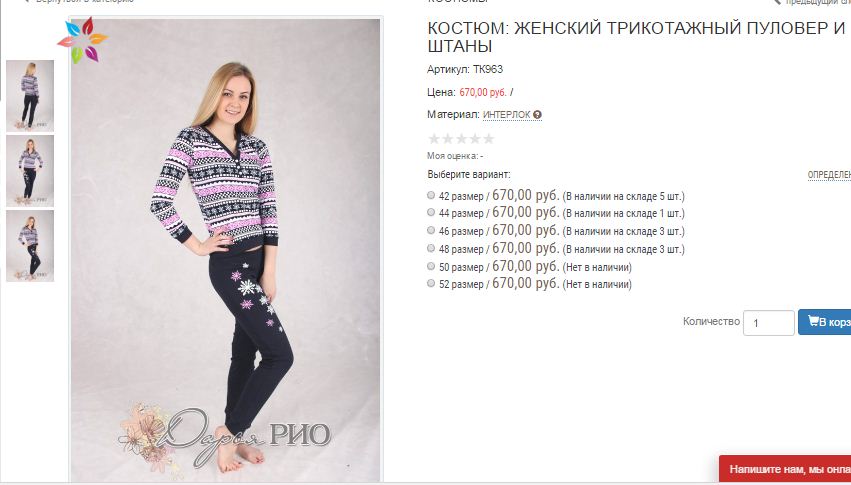This screenshot has width=851, height=485.
Task: Rate the product with the first star
Action: point(434,139)
